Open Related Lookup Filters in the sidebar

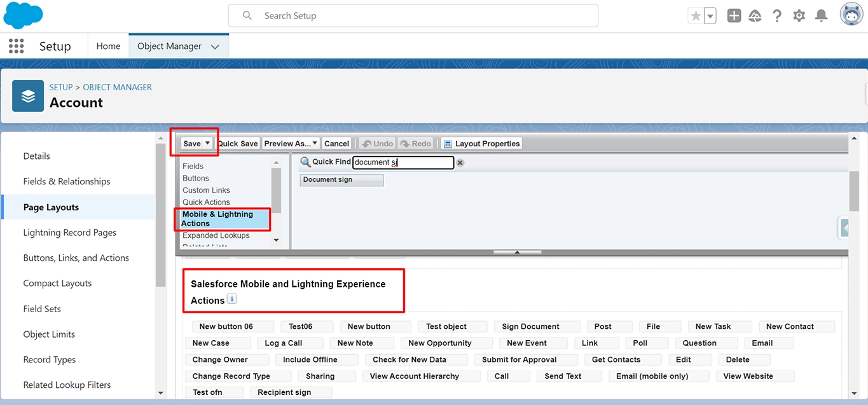pos(67,385)
